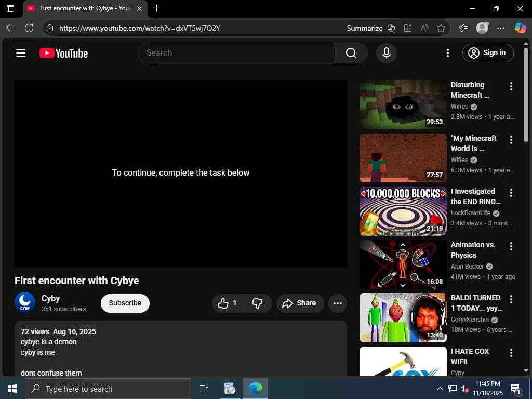
Task: Open a new browser tab
Action: (x=156, y=8)
